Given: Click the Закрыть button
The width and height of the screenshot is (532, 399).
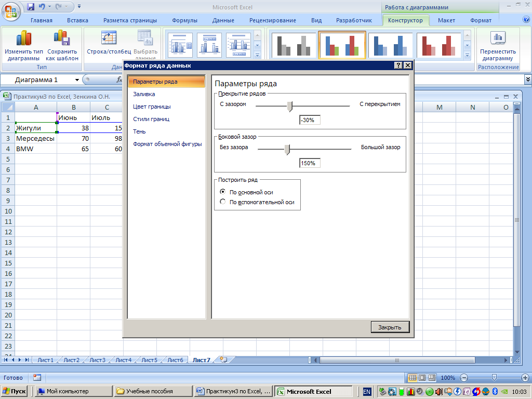Looking at the screenshot, I should [390, 327].
